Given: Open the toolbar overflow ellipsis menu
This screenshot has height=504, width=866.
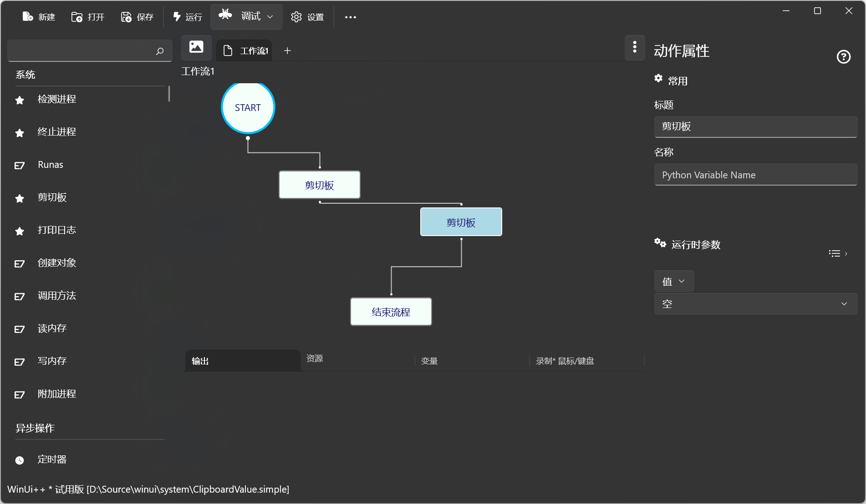Looking at the screenshot, I should click(x=350, y=17).
